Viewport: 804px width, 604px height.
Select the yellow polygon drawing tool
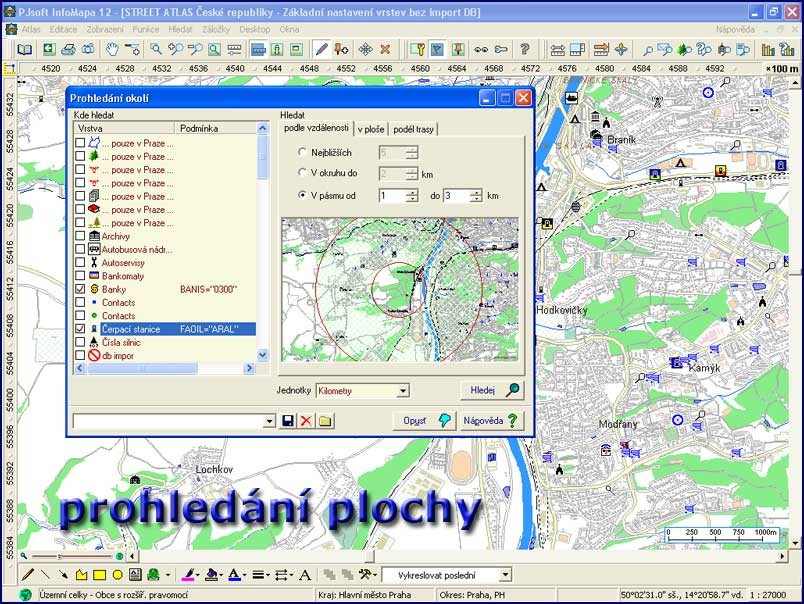tap(81, 575)
